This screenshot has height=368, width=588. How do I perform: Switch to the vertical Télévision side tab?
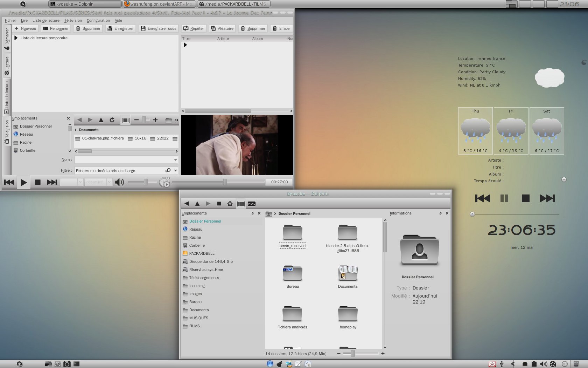coord(7,131)
